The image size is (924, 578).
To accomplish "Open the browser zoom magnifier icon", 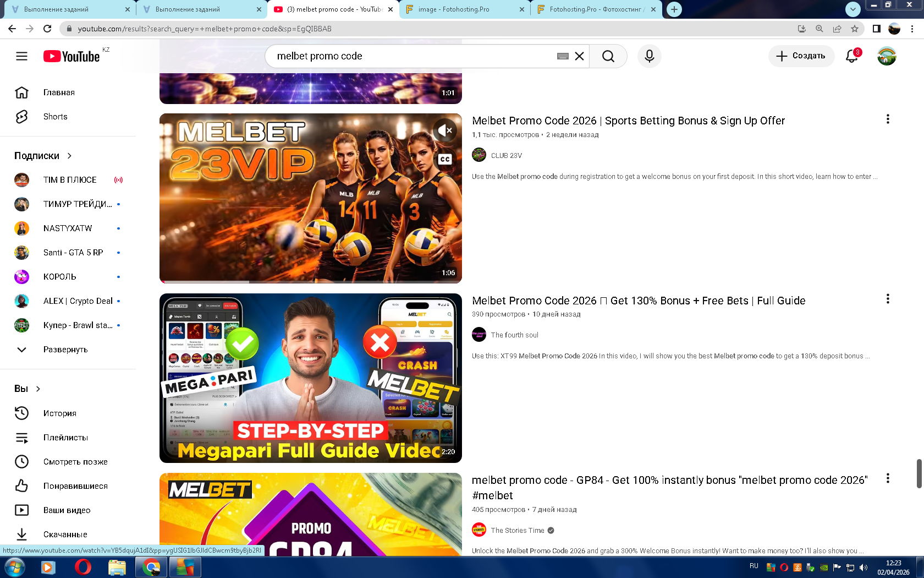I will (820, 29).
